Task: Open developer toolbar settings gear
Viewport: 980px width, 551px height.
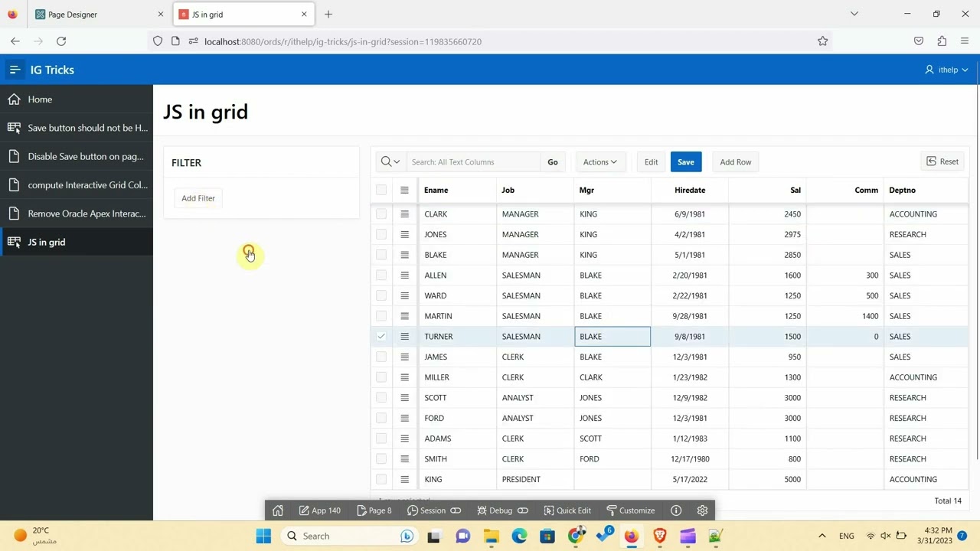Action: click(x=702, y=510)
